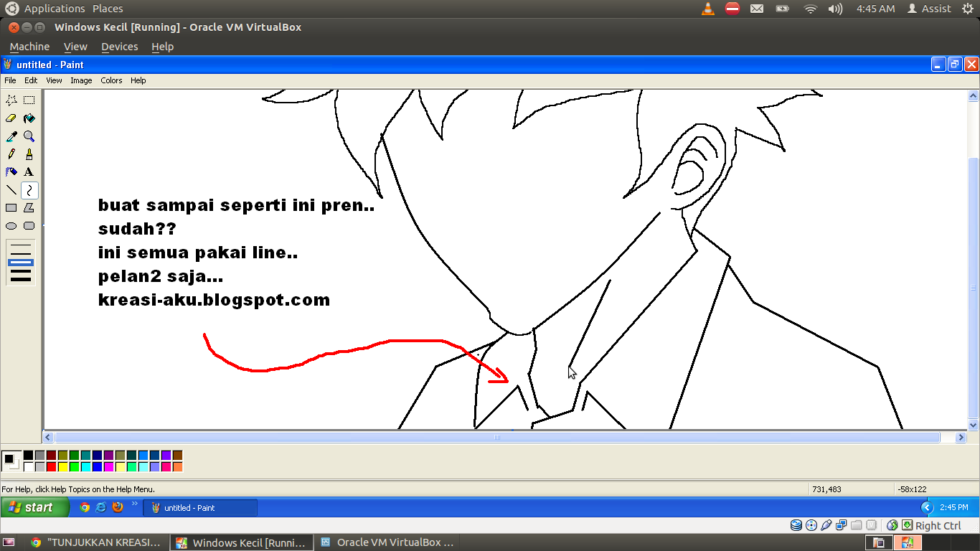Image resolution: width=980 pixels, height=551 pixels.
Task: Click vertical scrollbar up arrow
Action: pos(974,95)
